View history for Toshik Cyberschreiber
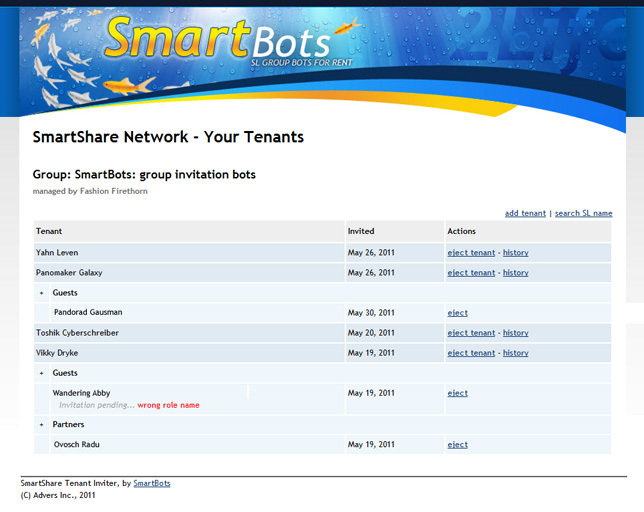The width and height of the screenshot is (644, 512). (515, 333)
